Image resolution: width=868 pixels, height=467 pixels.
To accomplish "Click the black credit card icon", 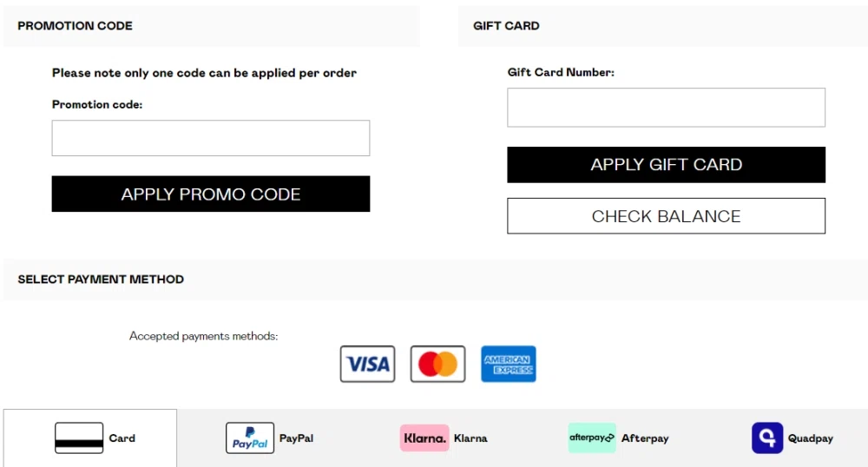I will coord(79,438).
